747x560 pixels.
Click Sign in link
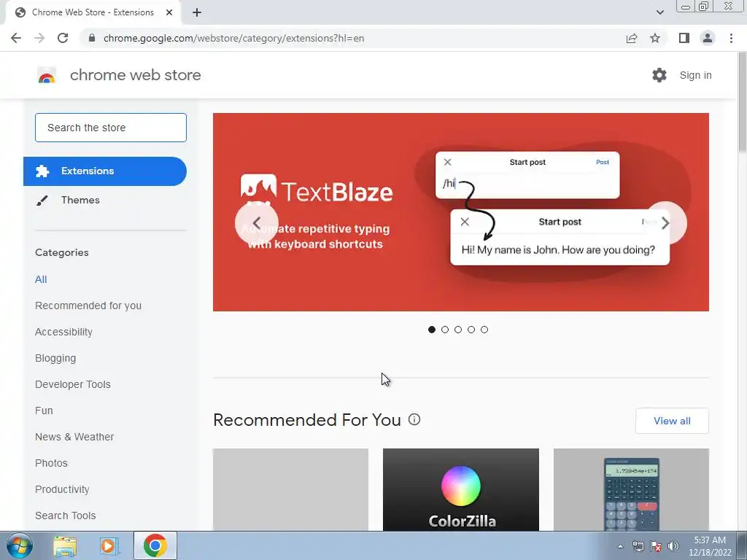(695, 75)
